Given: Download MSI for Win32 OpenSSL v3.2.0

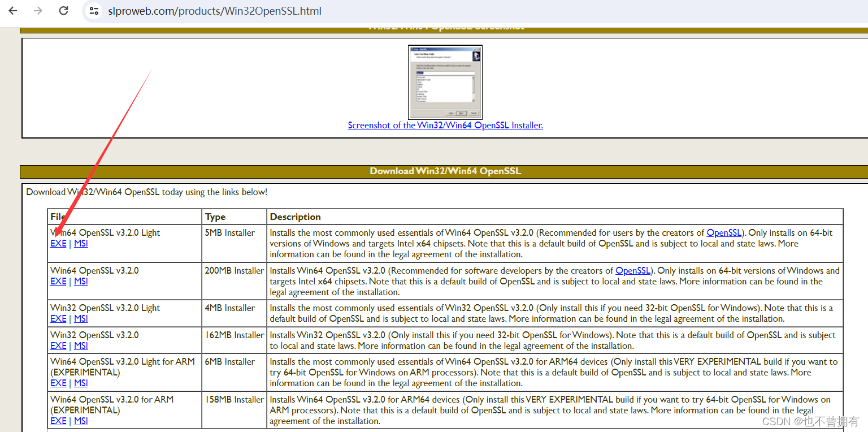Looking at the screenshot, I should 80,345.
